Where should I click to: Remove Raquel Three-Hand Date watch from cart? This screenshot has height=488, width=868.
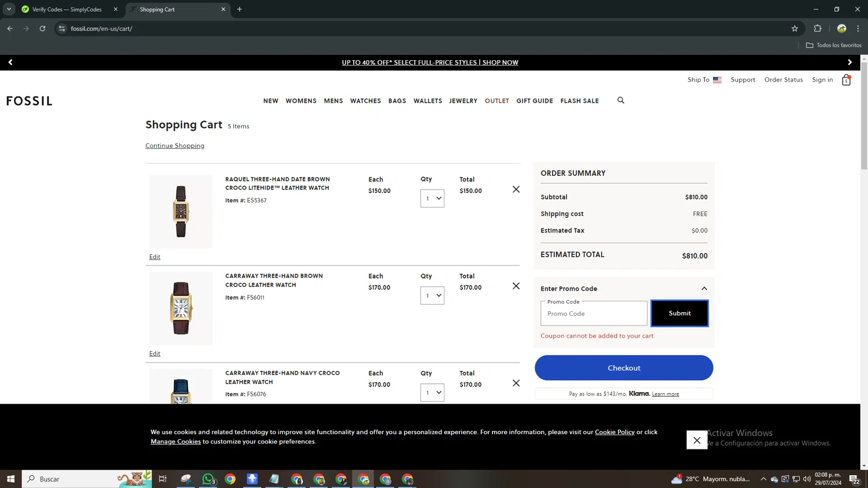click(516, 190)
